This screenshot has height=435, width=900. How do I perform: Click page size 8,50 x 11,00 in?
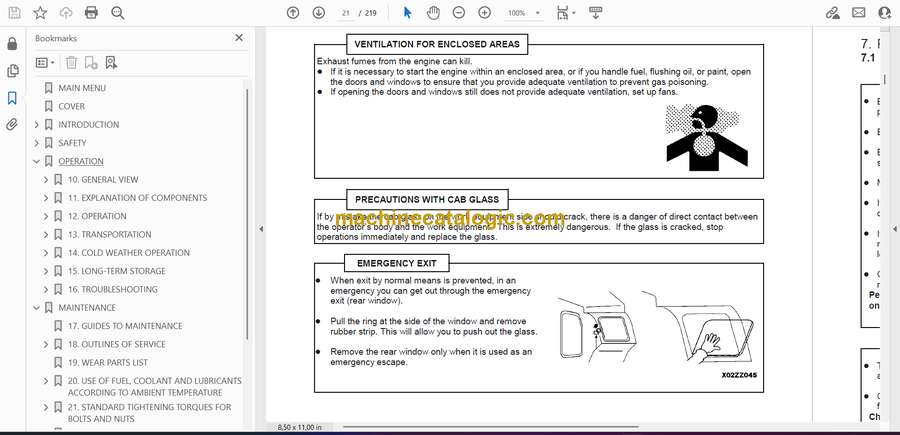299,427
